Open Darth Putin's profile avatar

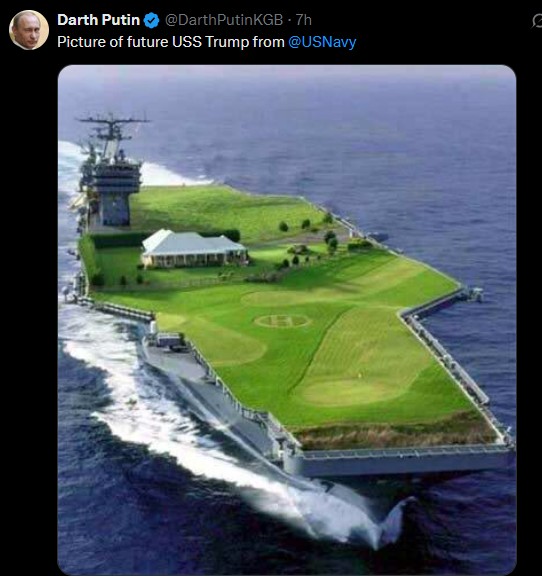(29, 30)
